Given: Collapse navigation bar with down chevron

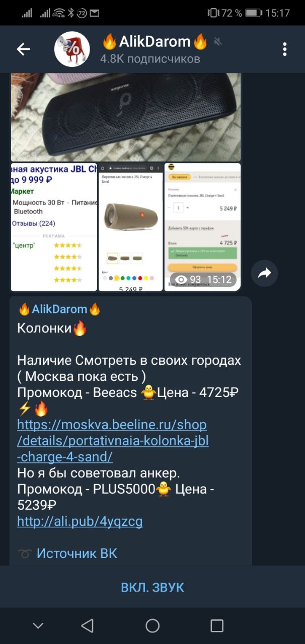Looking at the screenshot, I should pos(38,625).
